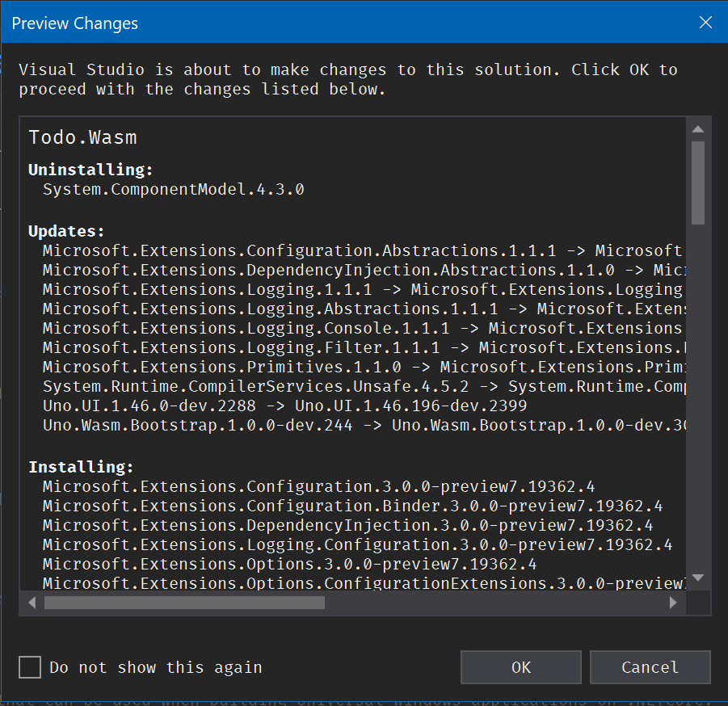The image size is (728, 706).
Task: Select Options.ConfigurationExtensions install line
Action: pyautogui.click(x=364, y=583)
